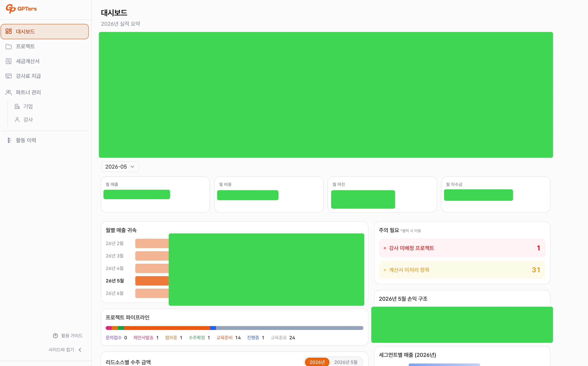Click the gray 교육종료 pipeline bar segment
The image size is (588, 366).
290,328
